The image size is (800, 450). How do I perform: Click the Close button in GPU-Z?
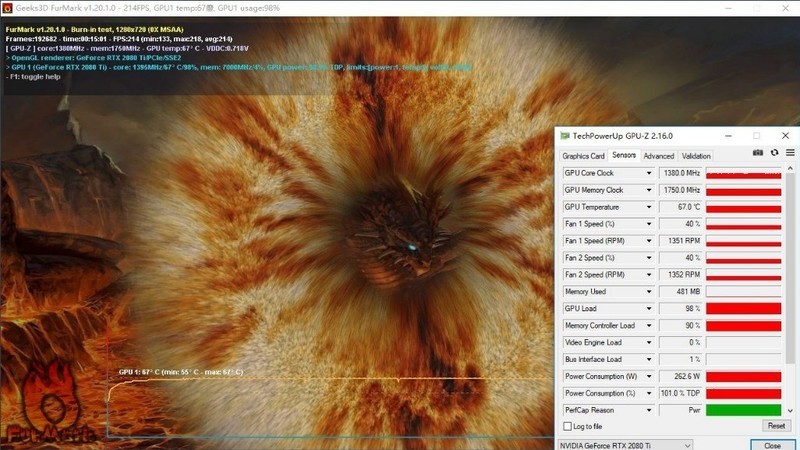pyautogui.click(x=772, y=444)
